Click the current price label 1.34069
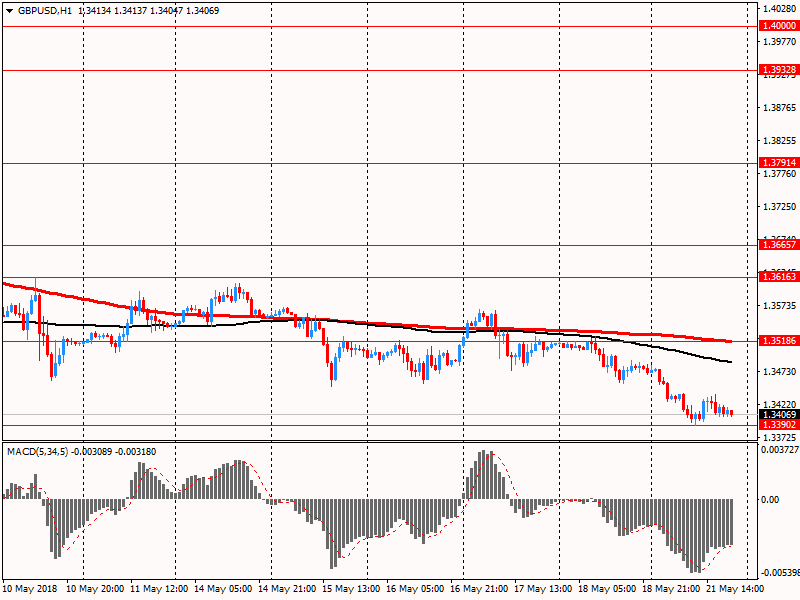 779,415
